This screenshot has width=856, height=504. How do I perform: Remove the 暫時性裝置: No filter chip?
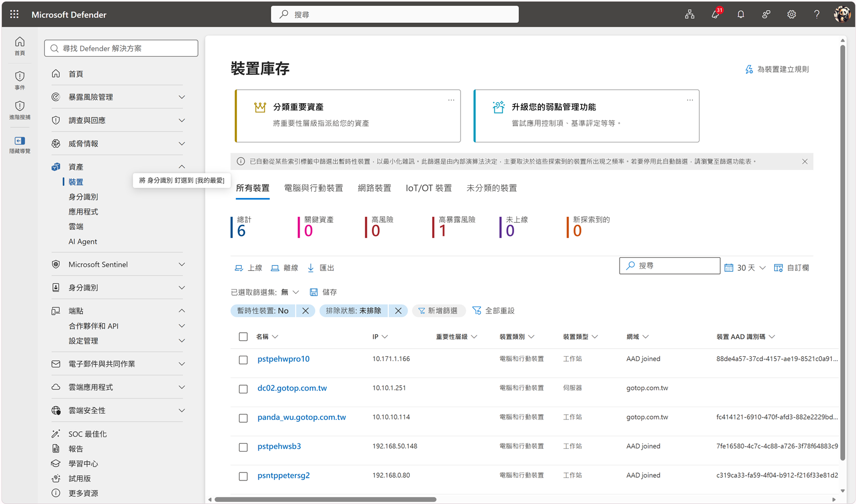pos(305,311)
